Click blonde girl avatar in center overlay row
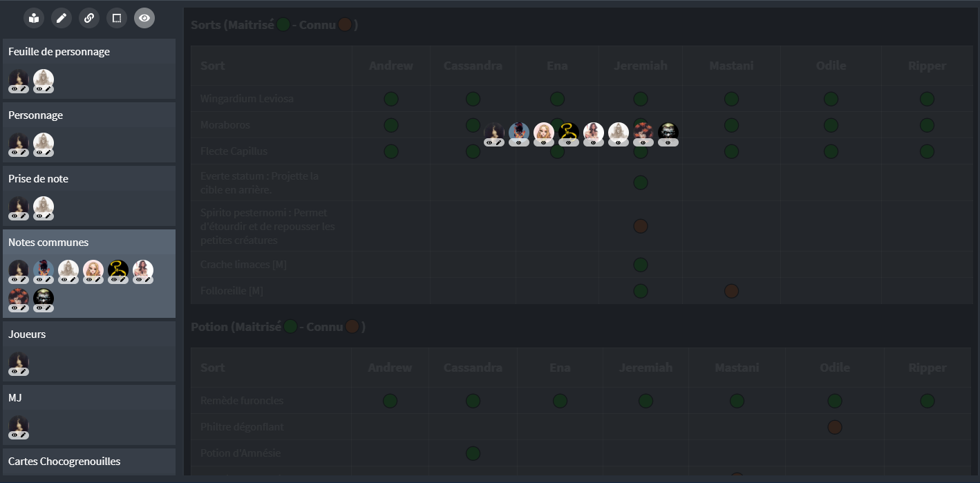 (544, 133)
